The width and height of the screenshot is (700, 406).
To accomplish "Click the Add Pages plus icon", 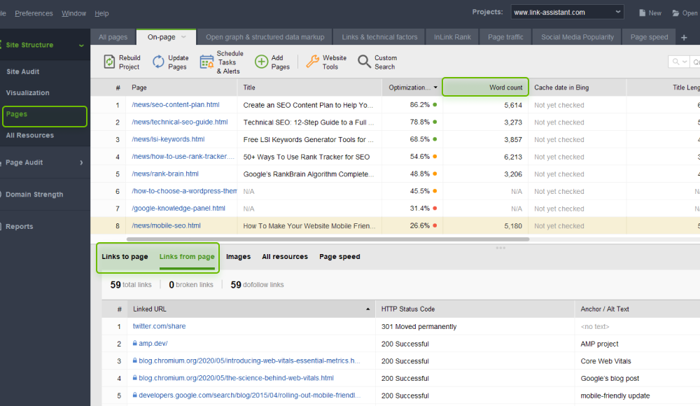I will (261, 62).
